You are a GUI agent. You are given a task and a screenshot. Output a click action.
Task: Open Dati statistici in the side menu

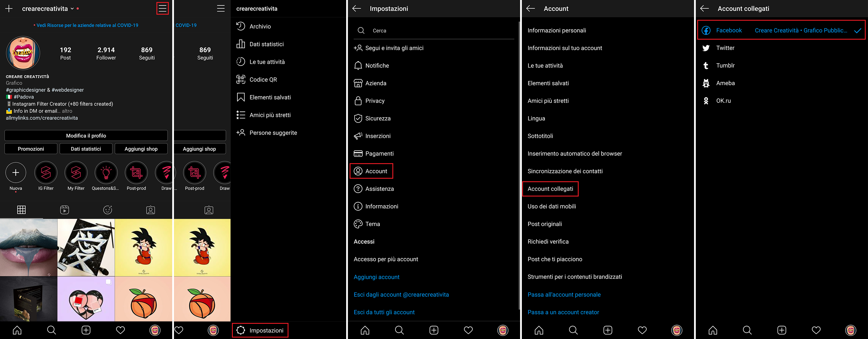coord(260,44)
